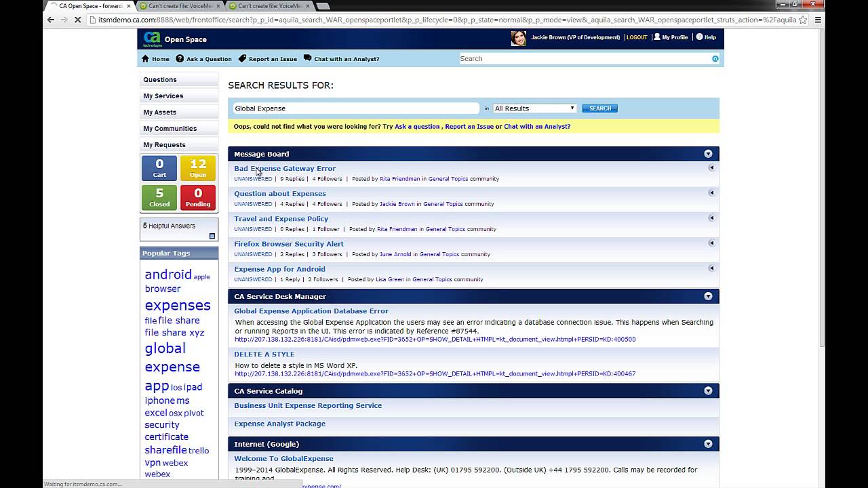Click Jackie Brown's profile avatar
868x488 pixels.
(519, 38)
